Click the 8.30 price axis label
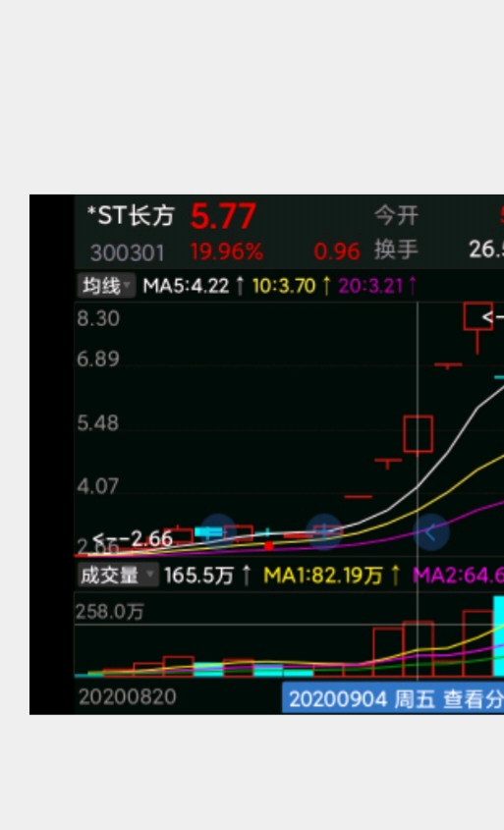 (98, 318)
